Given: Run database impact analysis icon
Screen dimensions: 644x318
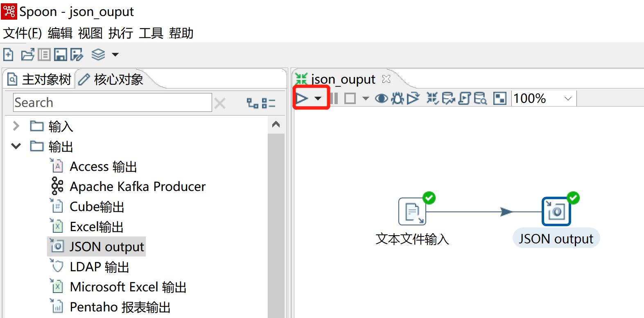Looking at the screenshot, I should coord(449,98).
